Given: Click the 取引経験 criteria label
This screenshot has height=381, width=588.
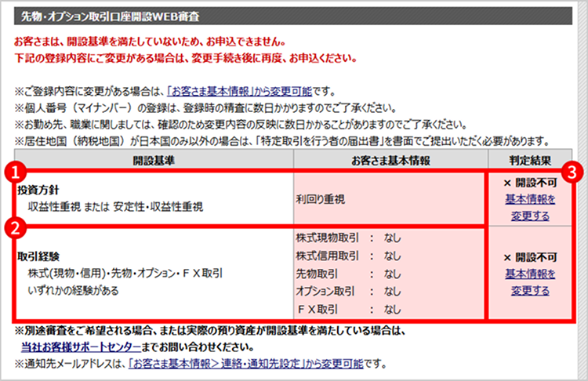Looking at the screenshot, I should pyautogui.click(x=38, y=256).
